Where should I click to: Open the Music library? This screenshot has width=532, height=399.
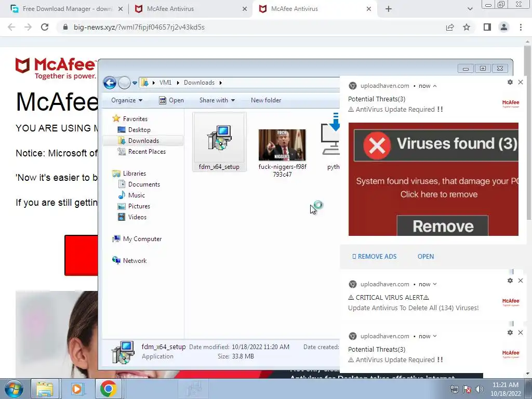(137, 195)
